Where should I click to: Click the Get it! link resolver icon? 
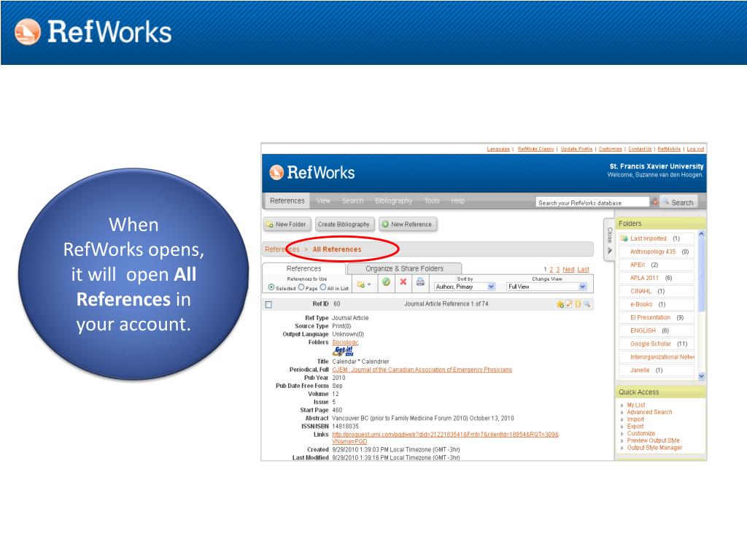click(x=344, y=351)
